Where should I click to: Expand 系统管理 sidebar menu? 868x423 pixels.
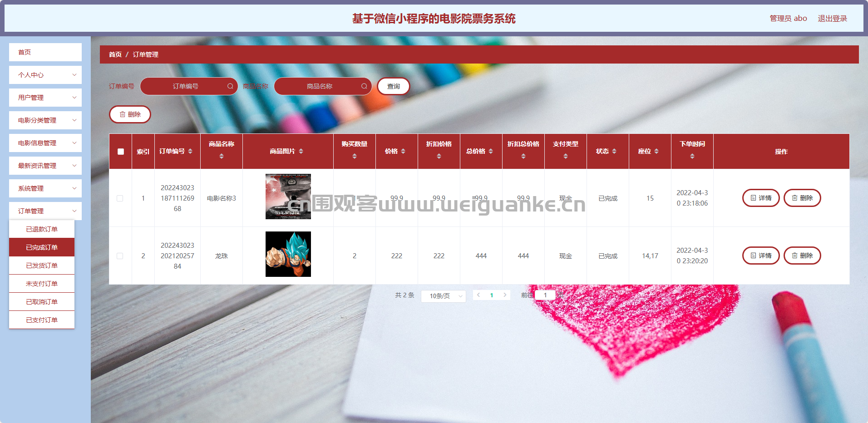click(x=45, y=188)
